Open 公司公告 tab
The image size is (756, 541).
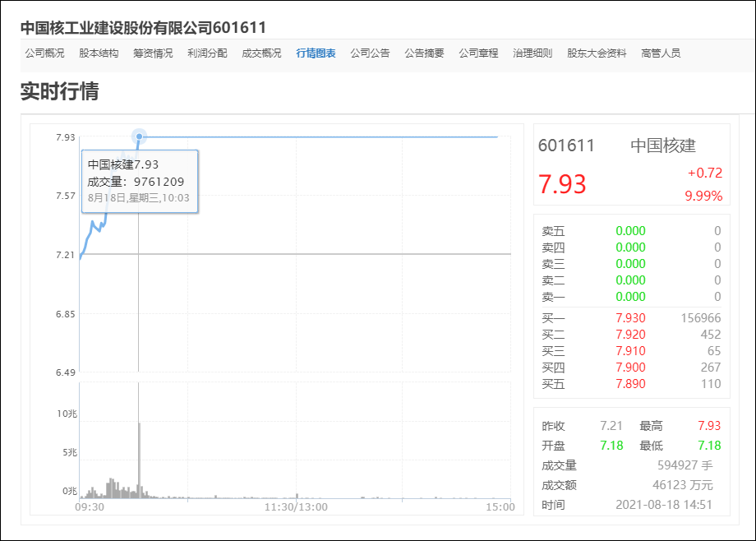point(370,53)
